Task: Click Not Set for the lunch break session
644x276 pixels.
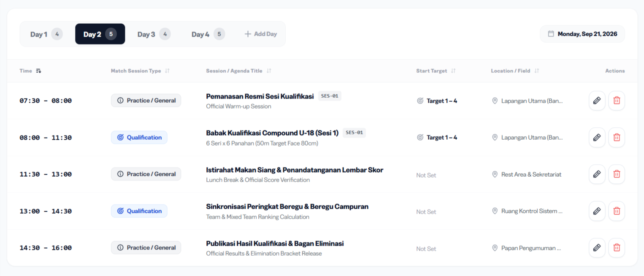Action: point(426,175)
